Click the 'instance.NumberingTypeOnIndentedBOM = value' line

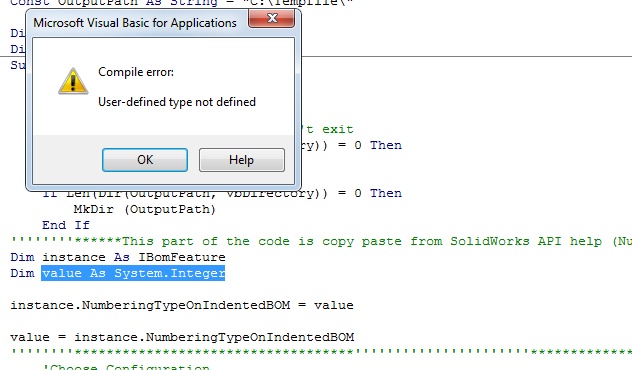coord(182,305)
